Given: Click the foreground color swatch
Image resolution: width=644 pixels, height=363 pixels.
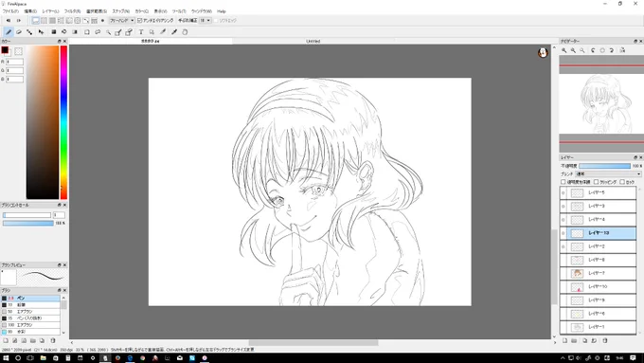Looking at the screenshot, I should point(5,50).
